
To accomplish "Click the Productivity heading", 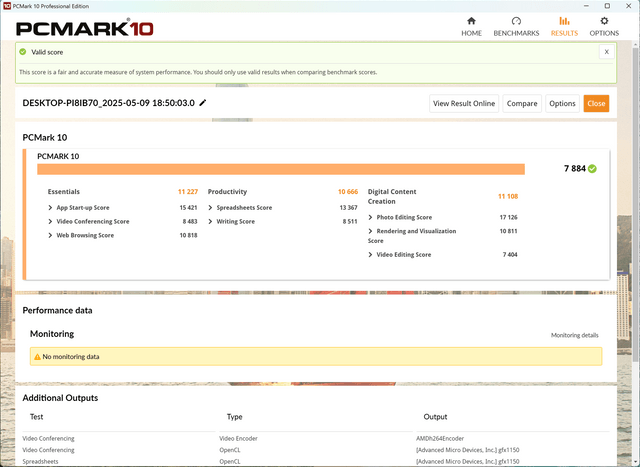I will pos(227,192).
